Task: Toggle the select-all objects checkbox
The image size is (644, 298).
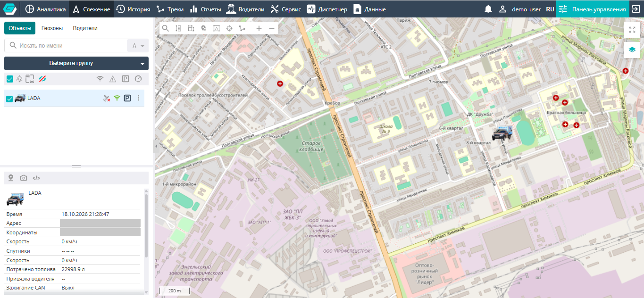Action: [9, 79]
